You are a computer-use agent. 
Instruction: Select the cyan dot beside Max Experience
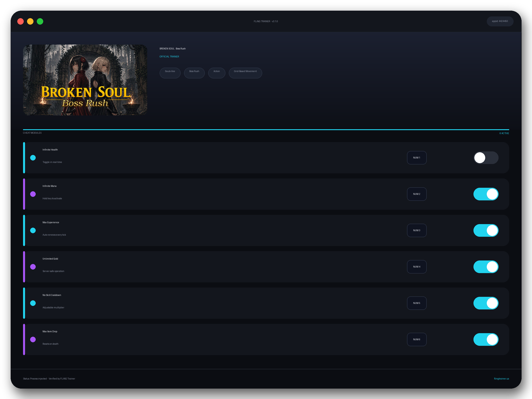[33, 230]
